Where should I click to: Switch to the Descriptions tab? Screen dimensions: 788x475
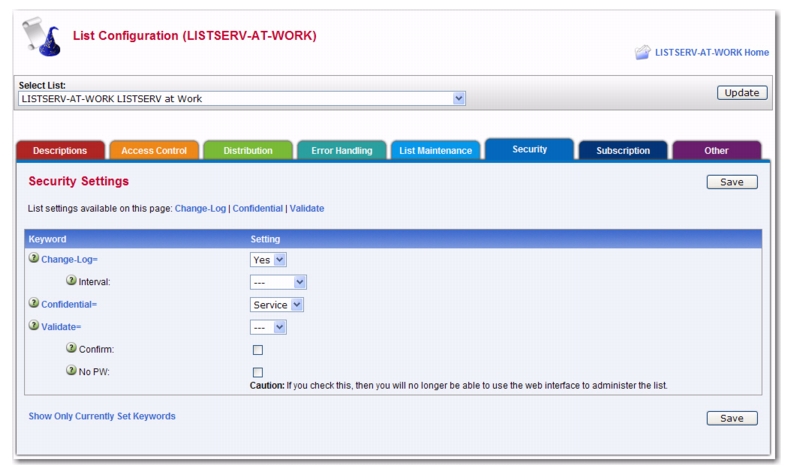[x=60, y=150]
